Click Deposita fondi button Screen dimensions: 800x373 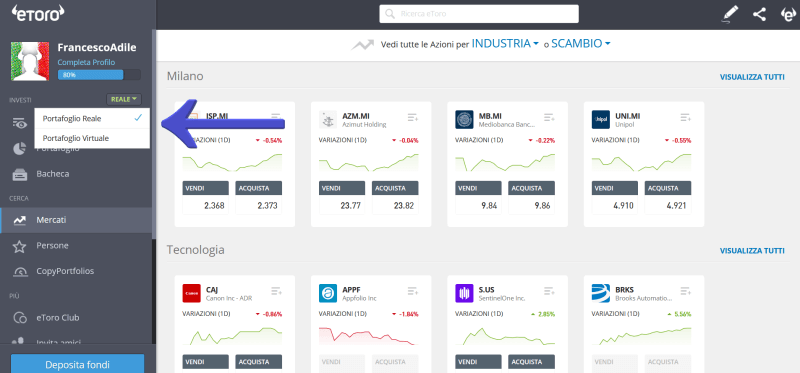pyautogui.click(x=78, y=365)
